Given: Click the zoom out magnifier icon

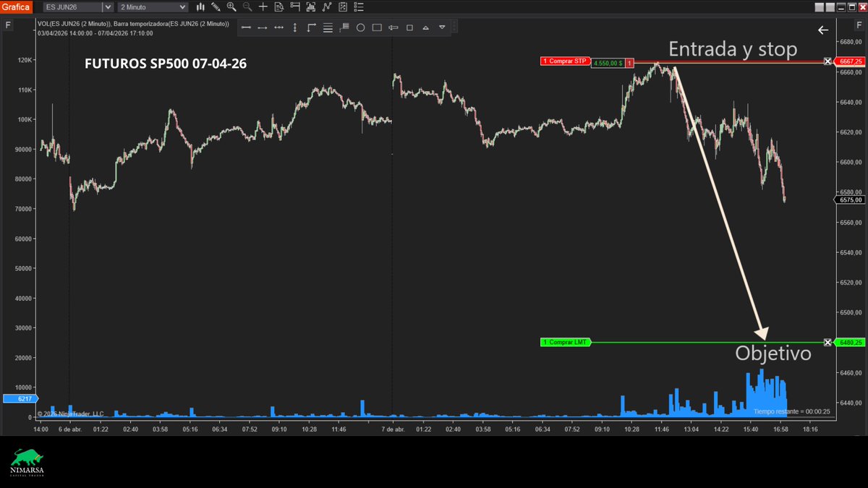Looking at the screenshot, I should (247, 7).
